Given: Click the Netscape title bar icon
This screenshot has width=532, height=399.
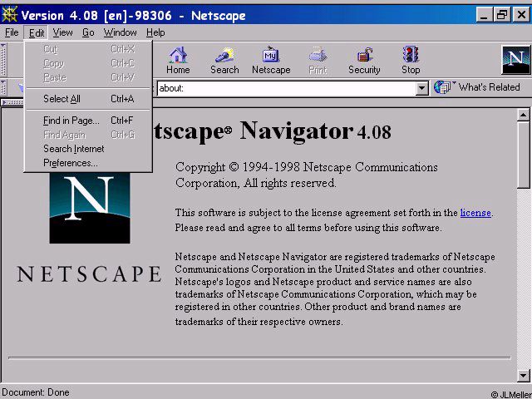Looking at the screenshot, I should tap(9, 15).
